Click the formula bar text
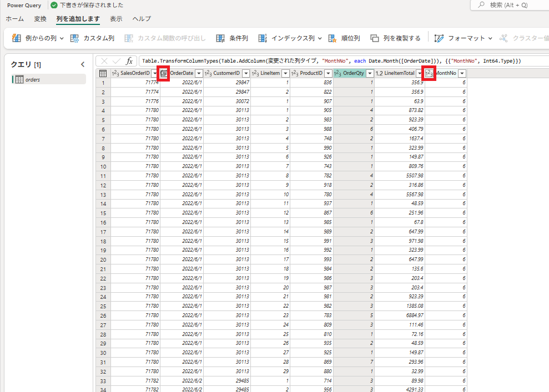 (x=331, y=61)
